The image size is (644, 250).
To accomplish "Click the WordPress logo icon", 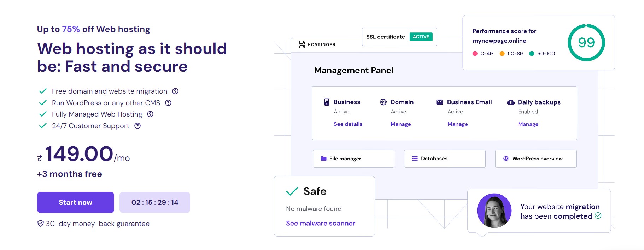I will click(506, 159).
